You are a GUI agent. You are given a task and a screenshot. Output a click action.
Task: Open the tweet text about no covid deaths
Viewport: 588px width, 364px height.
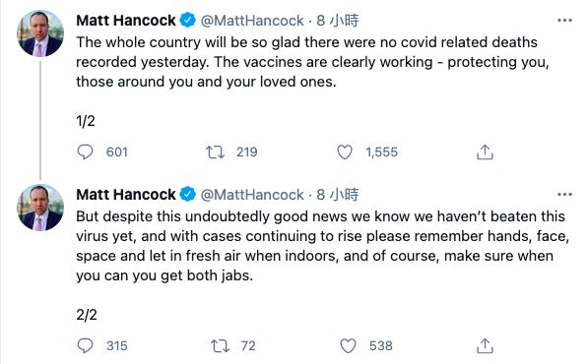tap(312, 62)
